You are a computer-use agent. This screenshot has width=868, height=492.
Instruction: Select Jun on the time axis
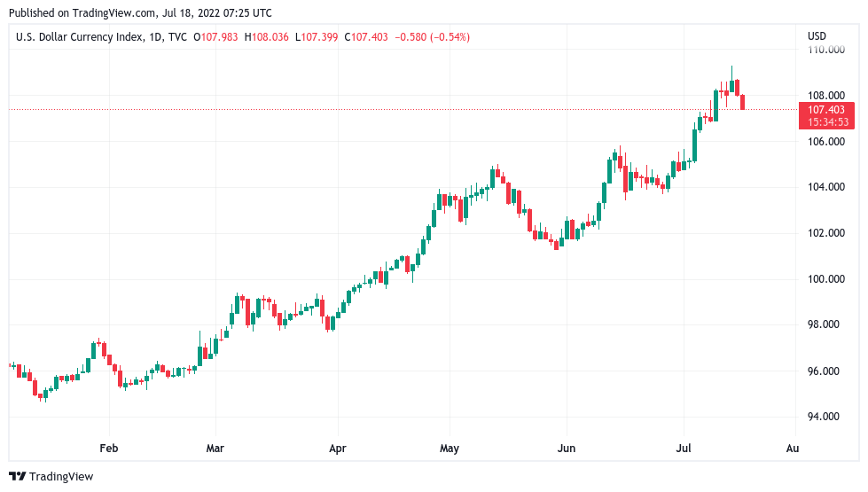pos(566,449)
